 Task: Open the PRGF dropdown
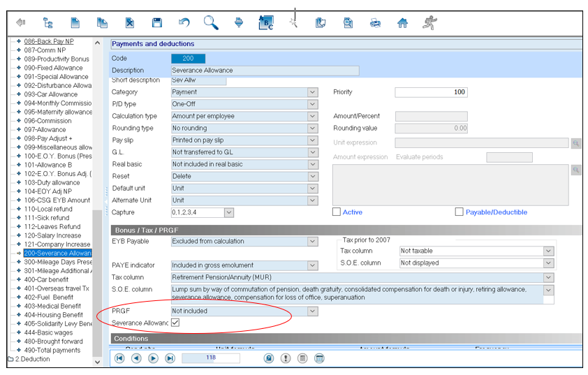coord(312,311)
